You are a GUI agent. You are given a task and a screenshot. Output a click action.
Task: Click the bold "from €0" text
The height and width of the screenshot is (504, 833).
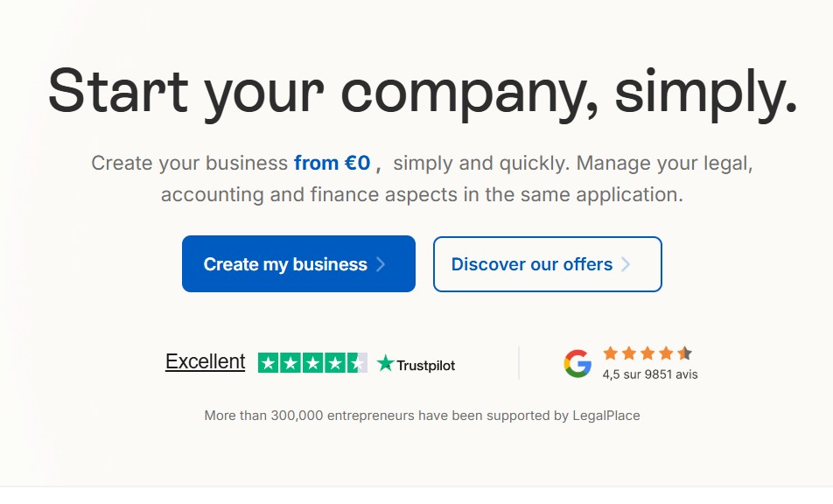coord(332,164)
